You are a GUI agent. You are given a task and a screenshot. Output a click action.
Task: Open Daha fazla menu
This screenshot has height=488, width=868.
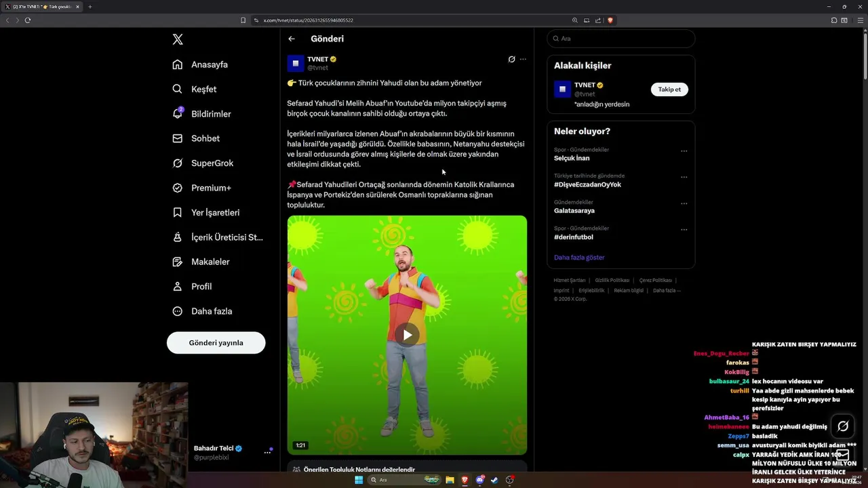point(202,311)
